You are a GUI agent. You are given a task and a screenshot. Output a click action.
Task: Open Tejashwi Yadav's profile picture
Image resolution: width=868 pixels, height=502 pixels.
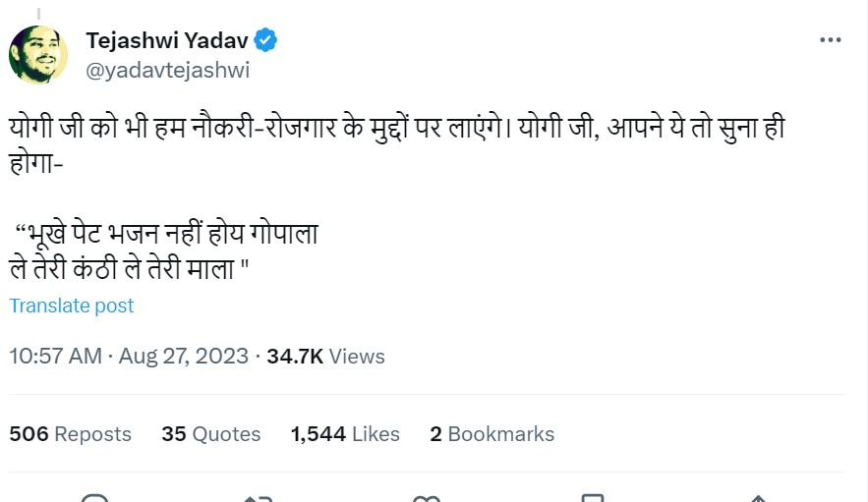point(38,54)
